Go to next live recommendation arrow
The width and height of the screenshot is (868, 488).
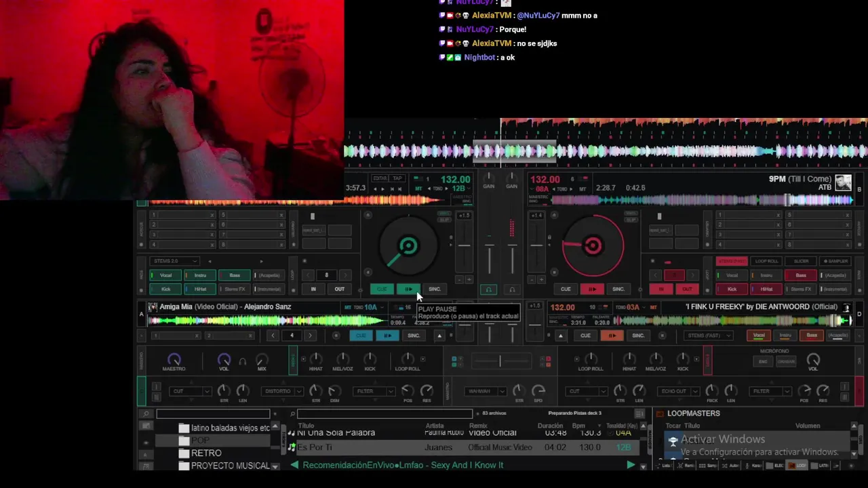[x=631, y=465]
